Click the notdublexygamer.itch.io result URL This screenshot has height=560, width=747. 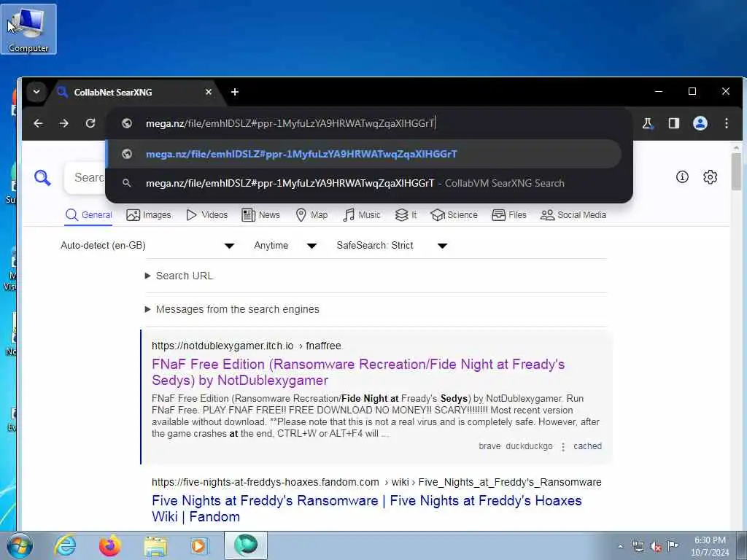[x=247, y=346]
